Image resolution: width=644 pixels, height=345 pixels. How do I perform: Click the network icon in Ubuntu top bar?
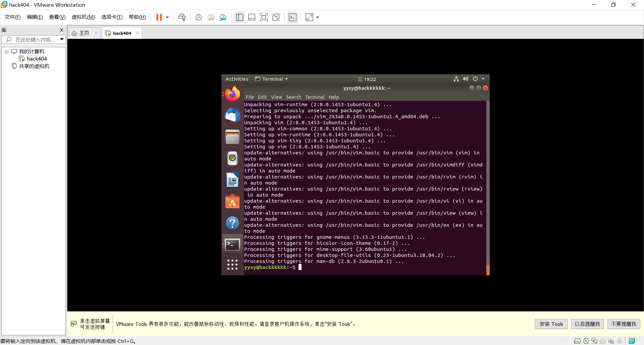pyautogui.click(x=456, y=79)
